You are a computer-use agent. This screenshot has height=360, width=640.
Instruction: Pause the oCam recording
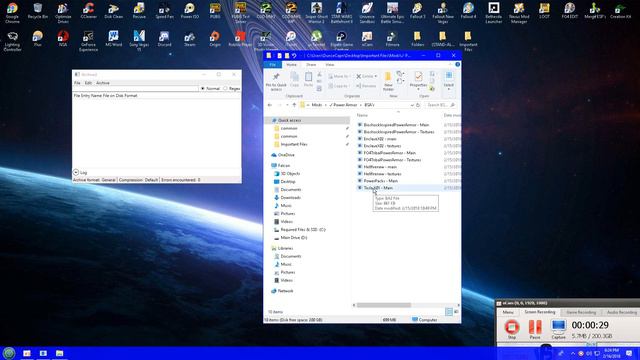[535, 328]
